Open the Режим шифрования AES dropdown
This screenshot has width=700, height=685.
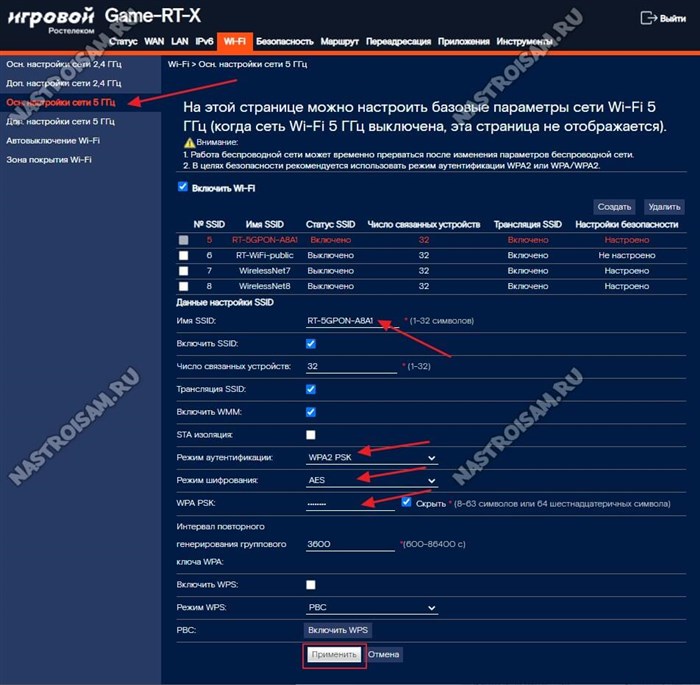371,480
